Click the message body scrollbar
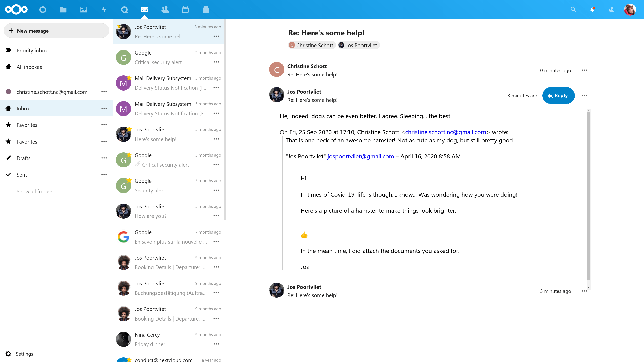 pos(588,196)
